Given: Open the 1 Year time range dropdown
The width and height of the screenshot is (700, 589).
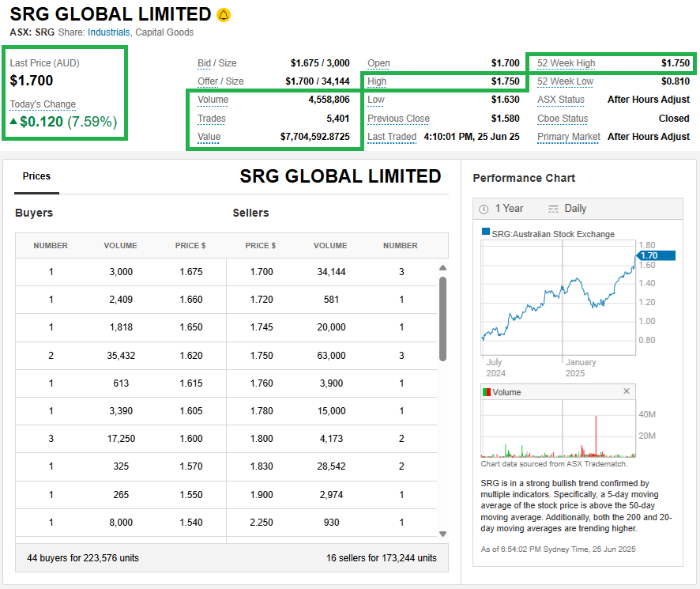Looking at the screenshot, I should [x=509, y=209].
